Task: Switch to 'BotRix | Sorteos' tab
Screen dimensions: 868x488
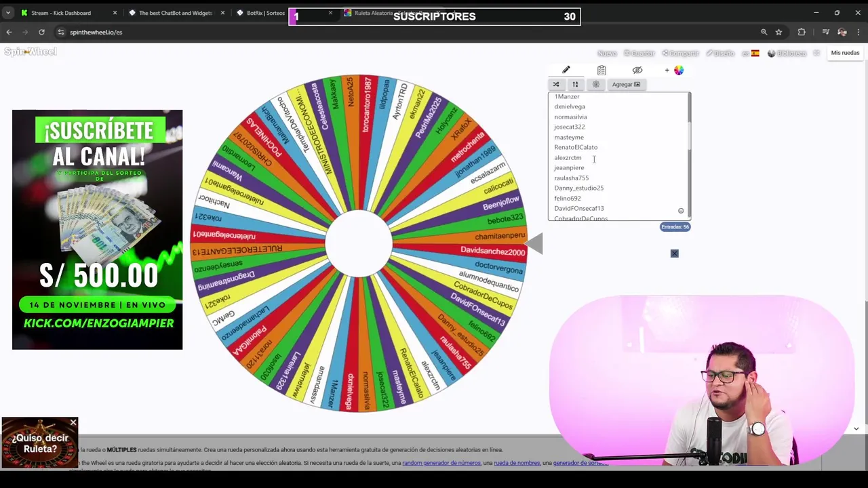Action: tap(266, 13)
